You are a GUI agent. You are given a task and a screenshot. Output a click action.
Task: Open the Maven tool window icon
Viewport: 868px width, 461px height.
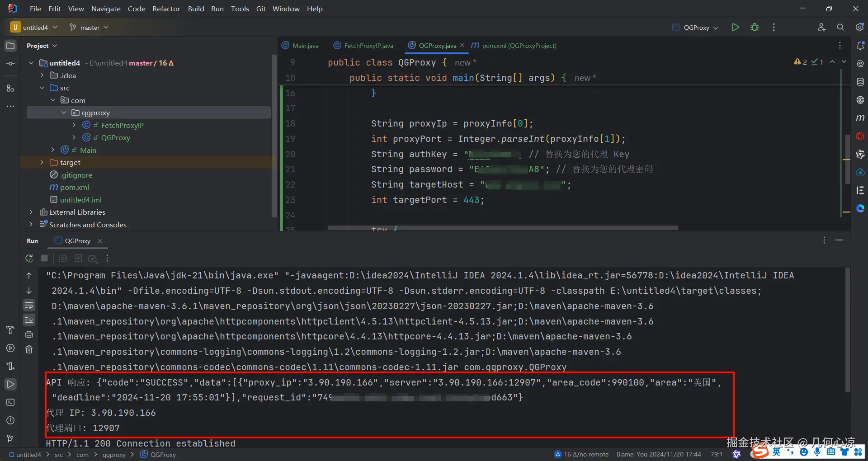click(860, 118)
